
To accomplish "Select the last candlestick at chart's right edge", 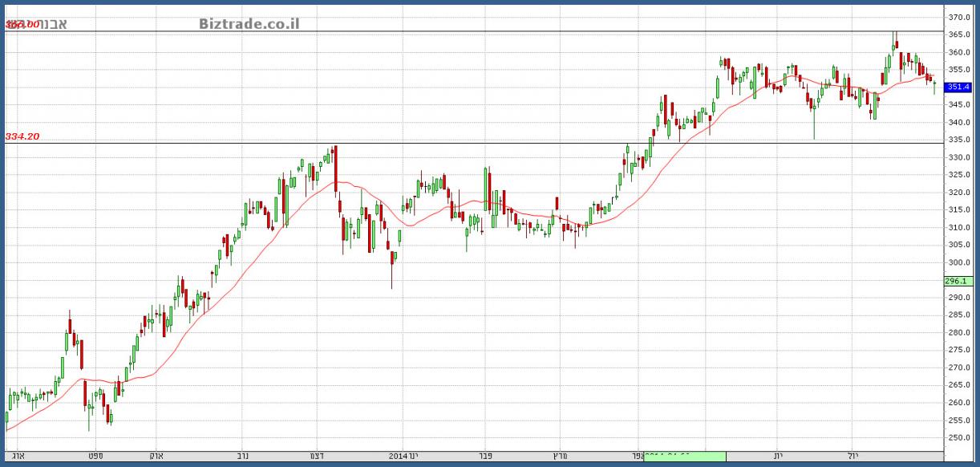I will [x=934, y=85].
